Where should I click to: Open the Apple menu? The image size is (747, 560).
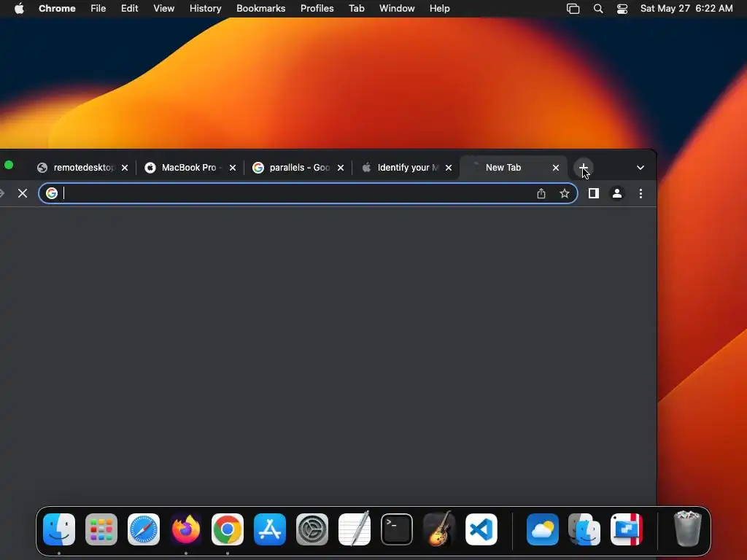(x=19, y=9)
